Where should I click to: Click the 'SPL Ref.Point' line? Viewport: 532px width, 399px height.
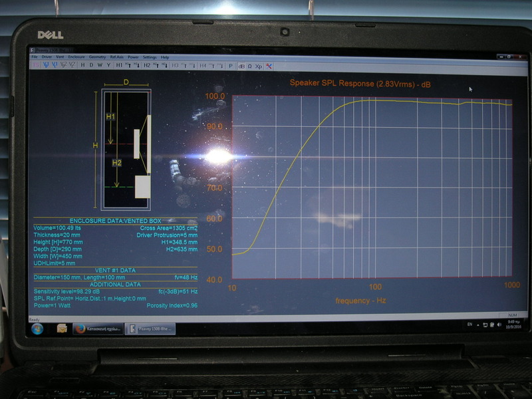tap(90, 299)
